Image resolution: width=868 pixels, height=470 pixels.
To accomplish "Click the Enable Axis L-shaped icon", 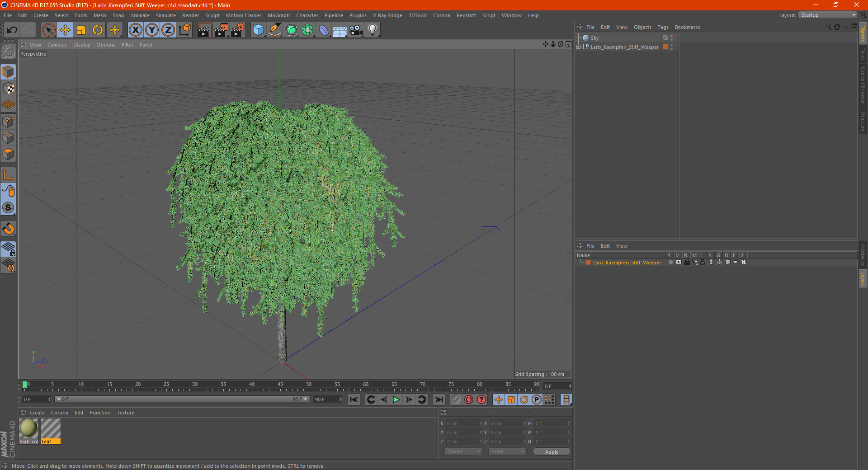I will 8,175.
